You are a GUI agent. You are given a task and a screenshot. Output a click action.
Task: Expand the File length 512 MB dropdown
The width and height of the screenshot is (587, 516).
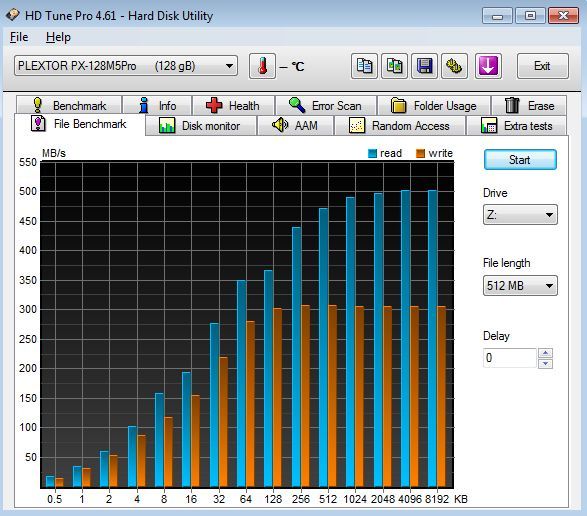click(520, 286)
